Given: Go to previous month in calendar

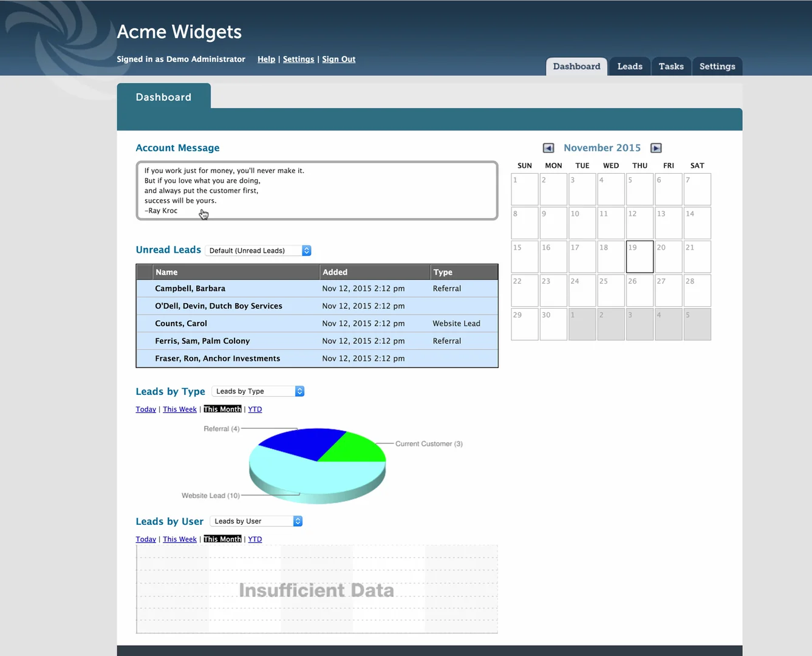Looking at the screenshot, I should (x=548, y=148).
